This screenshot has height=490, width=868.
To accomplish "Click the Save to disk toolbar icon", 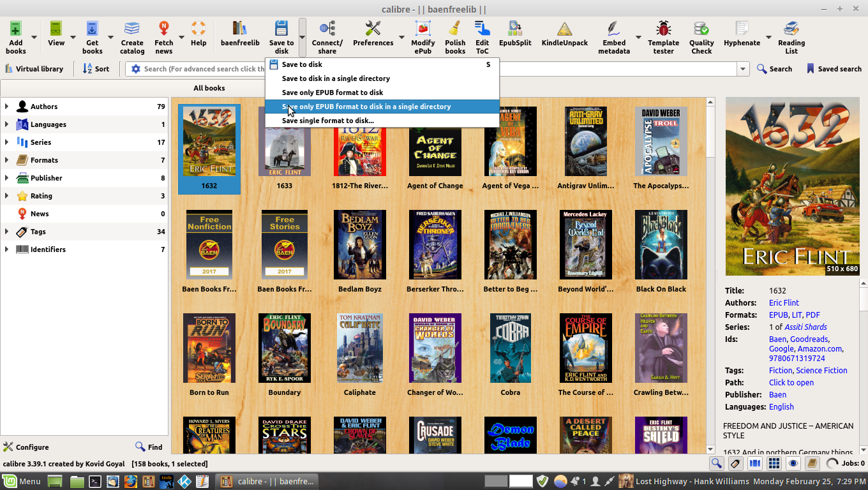I will (281, 29).
